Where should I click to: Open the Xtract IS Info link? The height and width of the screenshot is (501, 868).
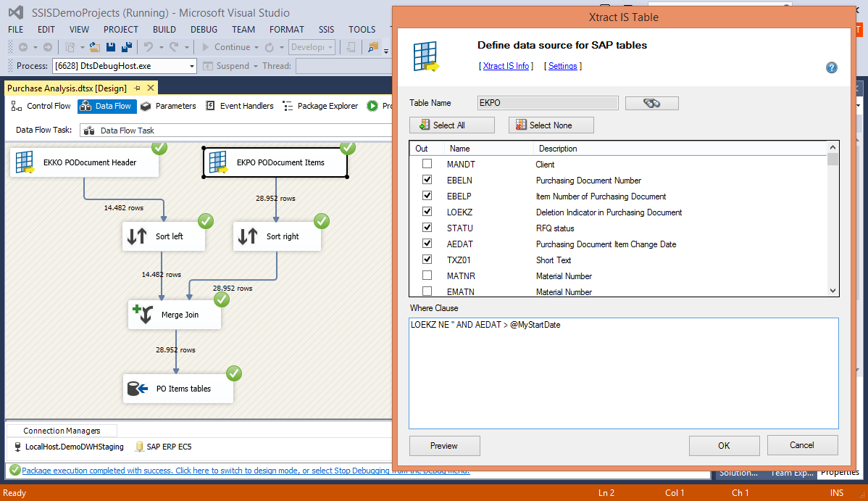(506, 66)
